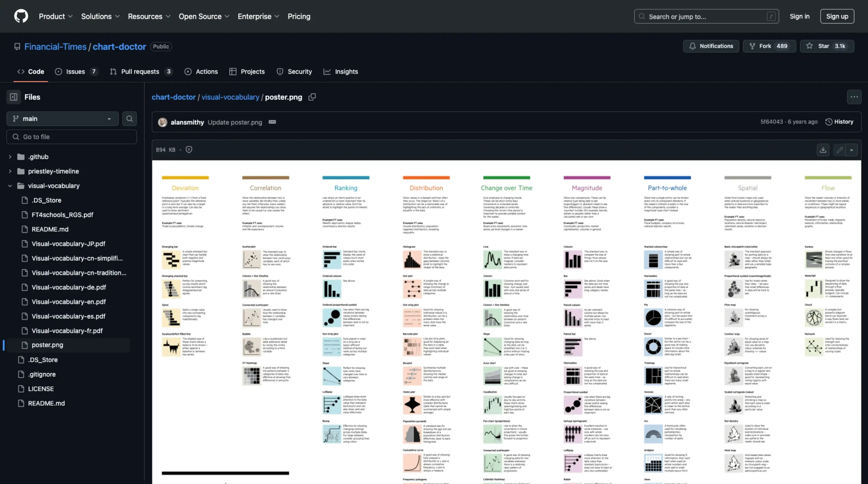868x484 pixels.
Task: Click visual-vocabulary in the breadcrumb path
Action: [x=230, y=97]
